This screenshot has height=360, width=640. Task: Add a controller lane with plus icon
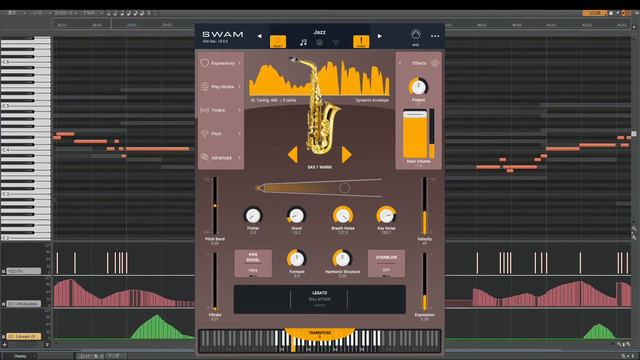click(4, 345)
